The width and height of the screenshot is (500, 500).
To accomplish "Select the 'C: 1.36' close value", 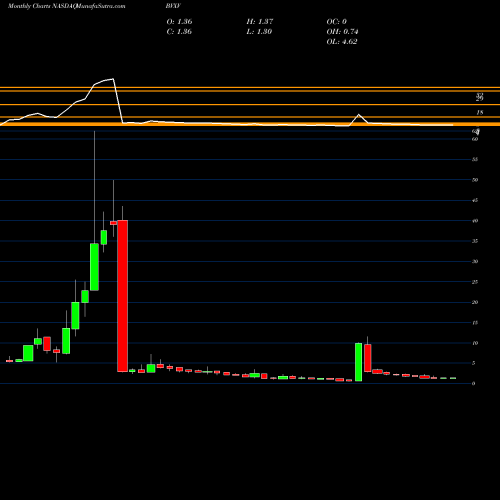I will 179,32.
